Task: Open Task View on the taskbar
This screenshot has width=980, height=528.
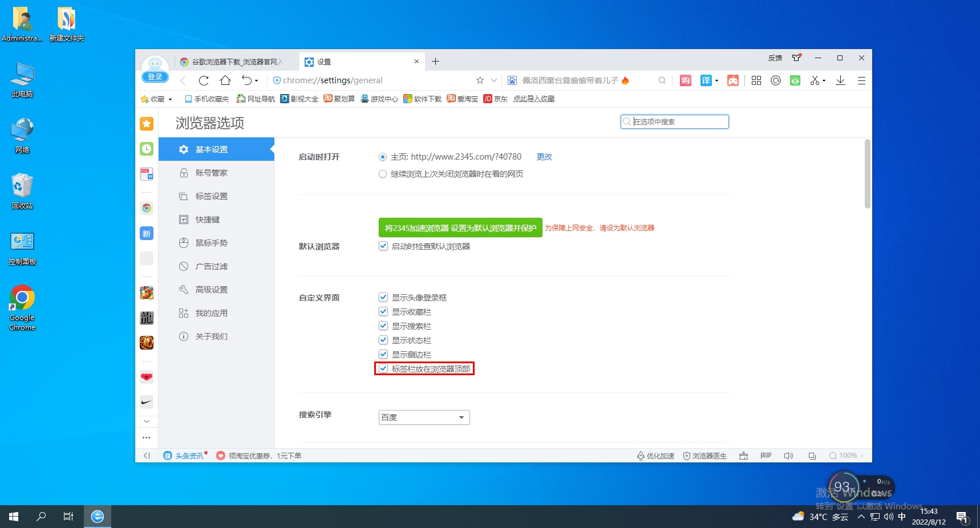Action: pyautogui.click(x=68, y=517)
